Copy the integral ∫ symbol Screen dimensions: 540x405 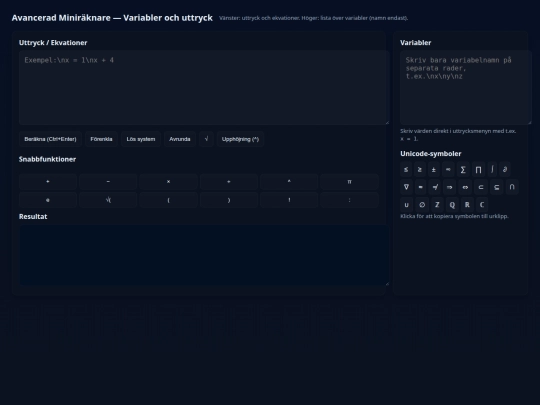coord(492,169)
